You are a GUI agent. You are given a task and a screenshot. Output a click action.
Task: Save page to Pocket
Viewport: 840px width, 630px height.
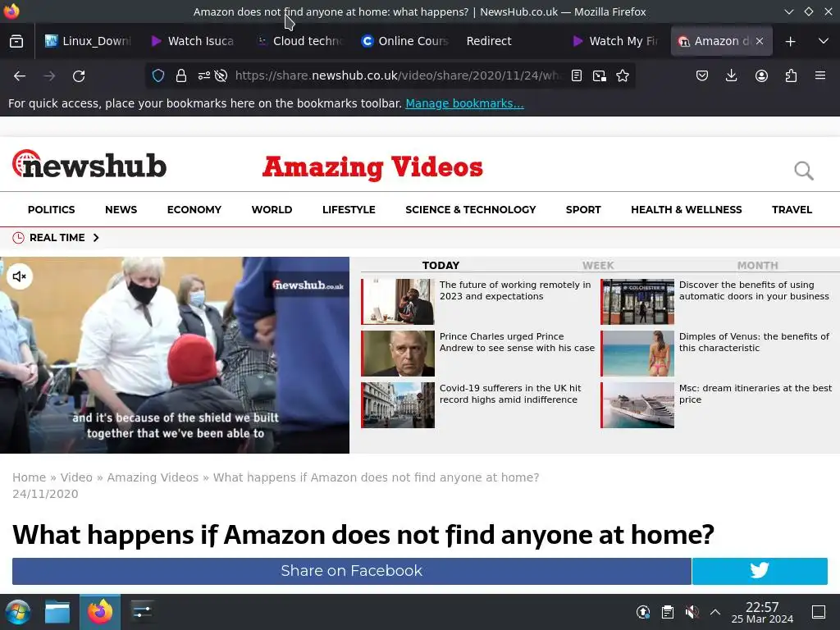point(702,76)
